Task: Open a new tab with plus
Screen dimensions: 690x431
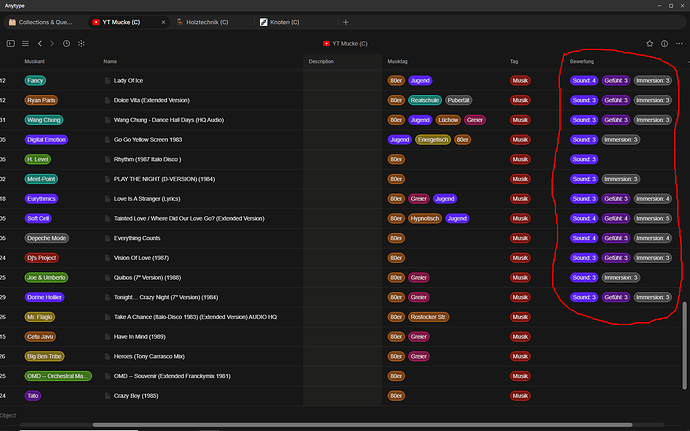Action: click(346, 22)
